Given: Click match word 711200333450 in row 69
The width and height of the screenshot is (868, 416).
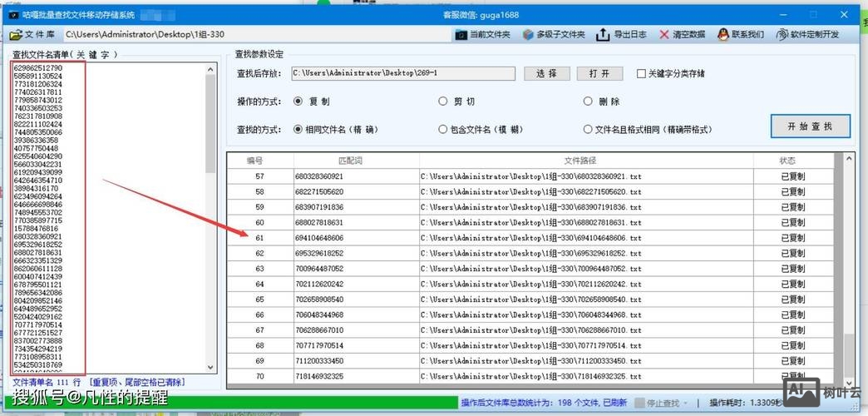Looking at the screenshot, I should 319,361.
